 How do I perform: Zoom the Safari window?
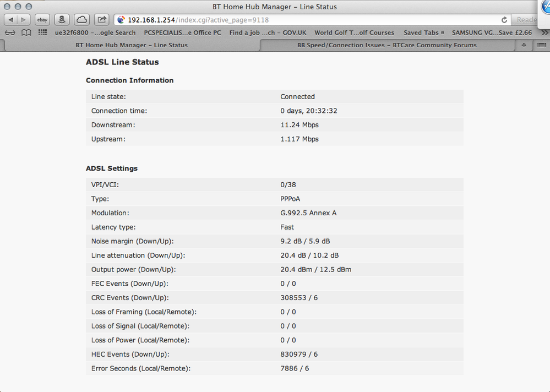tap(29, 7)
